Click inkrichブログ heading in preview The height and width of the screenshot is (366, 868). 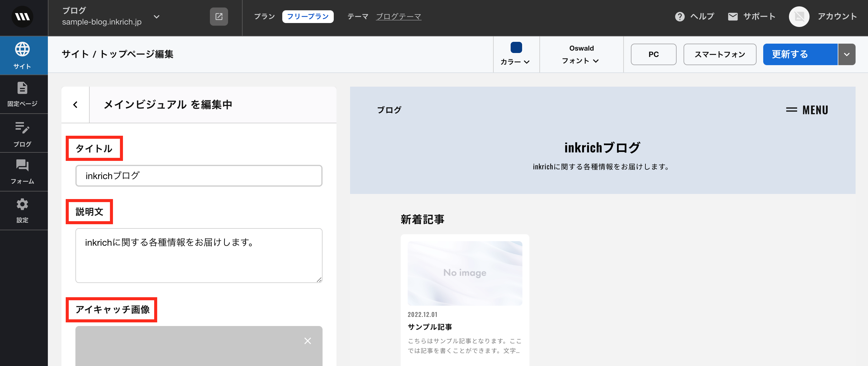602,148
